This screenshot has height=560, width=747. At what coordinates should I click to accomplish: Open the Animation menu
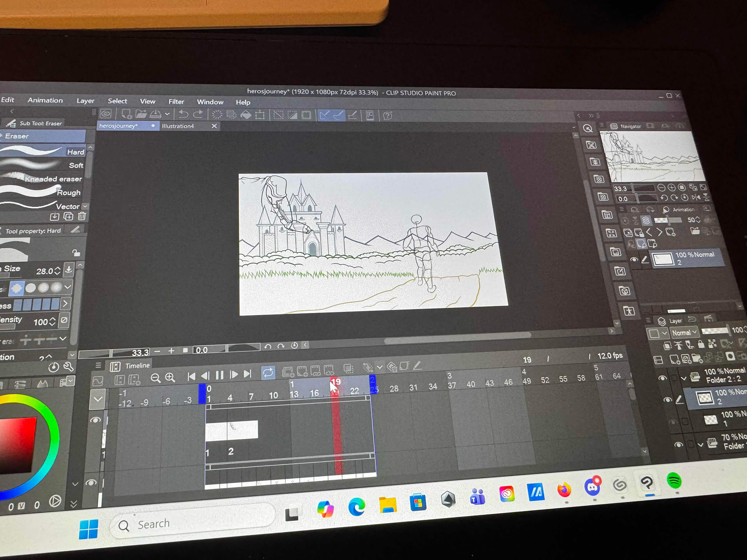tap(45, 100)
